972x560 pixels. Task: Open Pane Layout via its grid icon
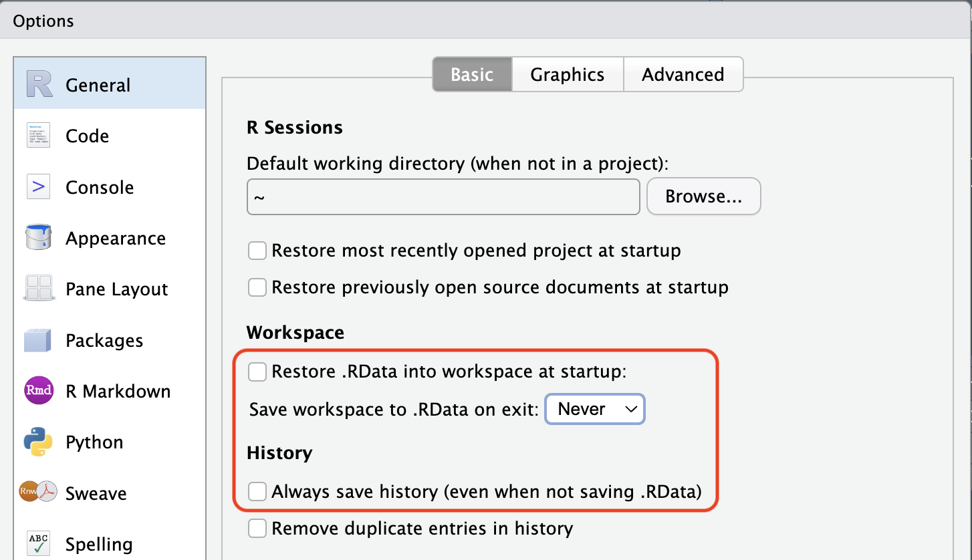pos(39,289)
